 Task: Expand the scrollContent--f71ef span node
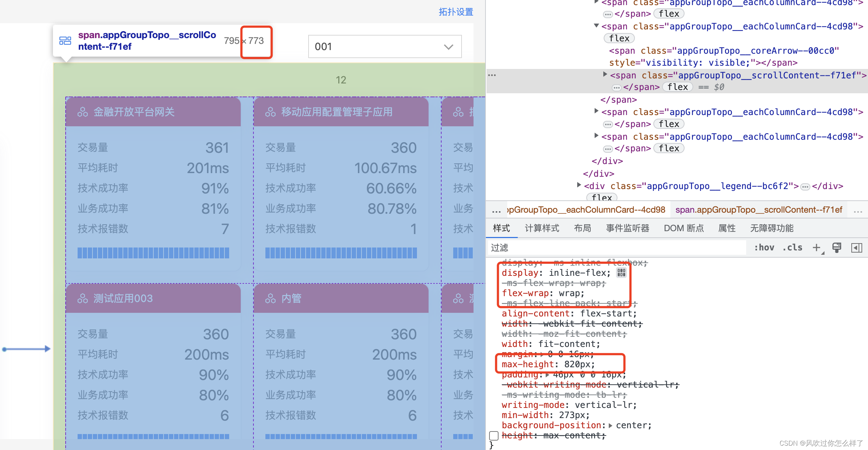605,74
